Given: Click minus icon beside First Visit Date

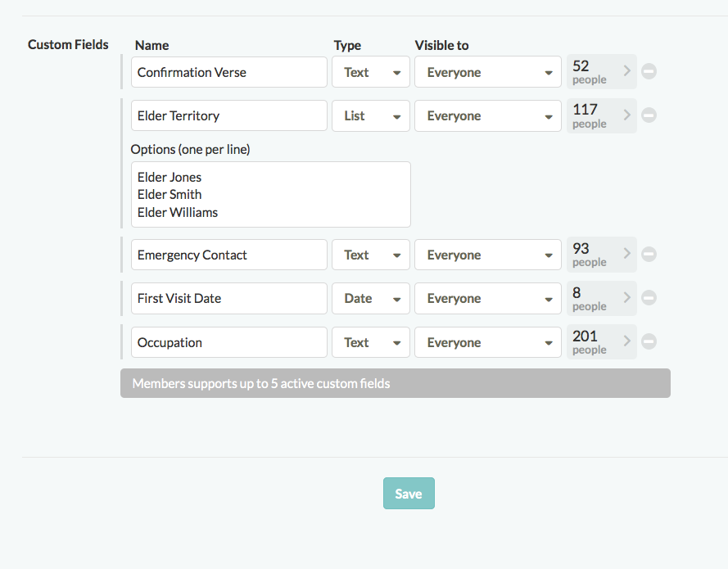Looking at the screenshot, I should point(649,298).
